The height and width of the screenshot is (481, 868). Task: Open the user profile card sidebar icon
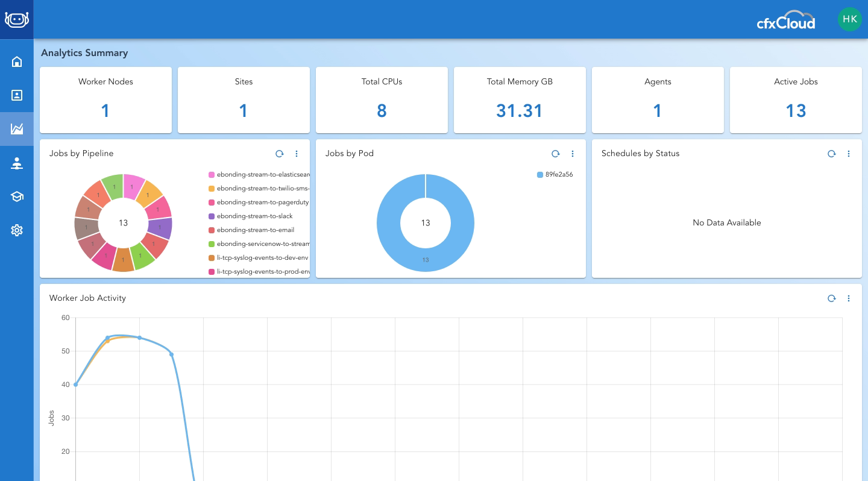[17, 95]
